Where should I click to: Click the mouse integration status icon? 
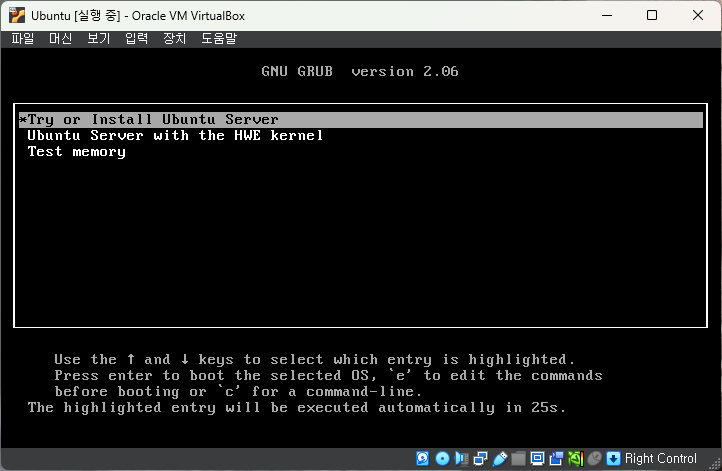point(594,459)
